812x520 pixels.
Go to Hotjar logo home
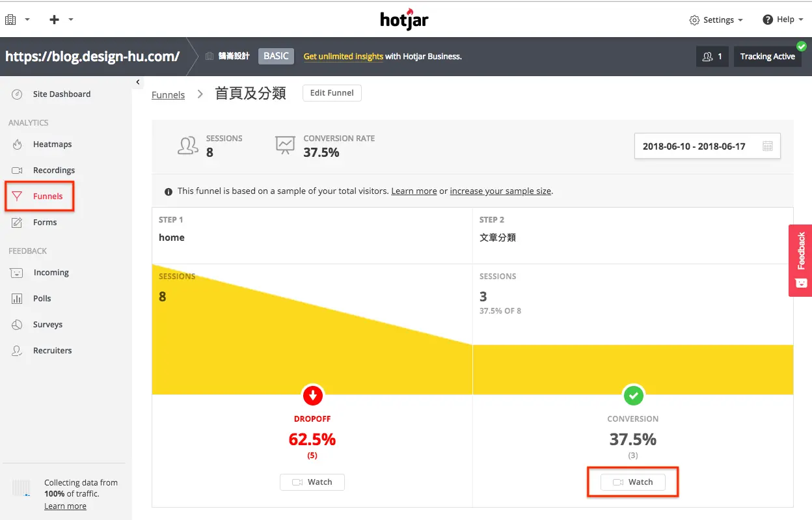[404, 19]
